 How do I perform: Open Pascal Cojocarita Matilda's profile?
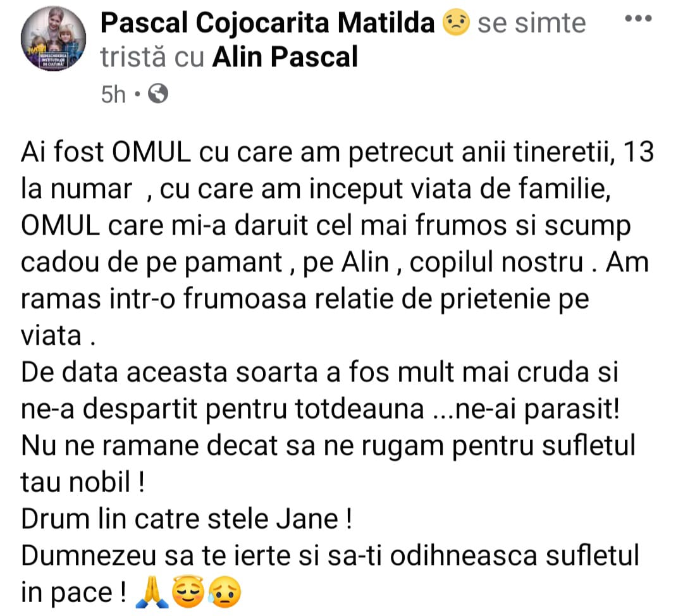[x=268, y=25]
